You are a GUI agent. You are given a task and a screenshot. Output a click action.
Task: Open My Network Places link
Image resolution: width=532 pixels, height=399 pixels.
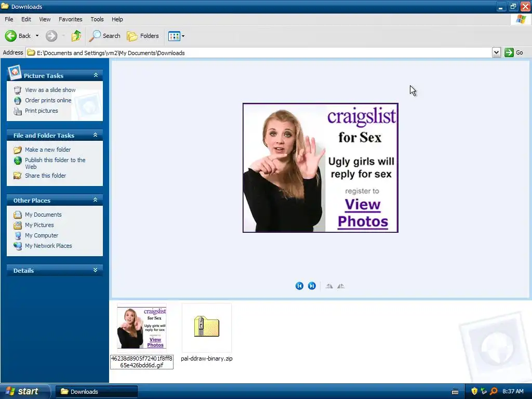point(48,246)
